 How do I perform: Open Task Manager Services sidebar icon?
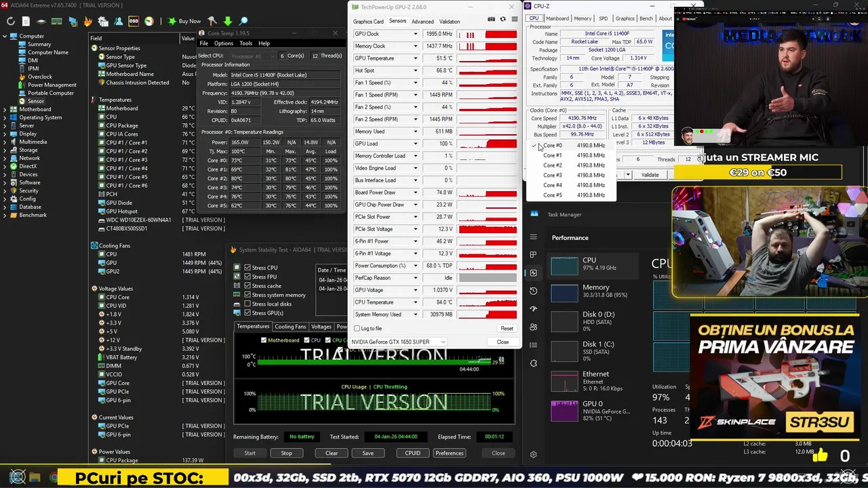[x=533, y=363]
